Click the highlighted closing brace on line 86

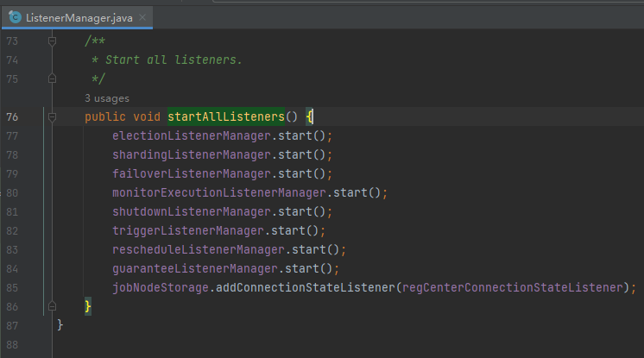(x=88, y=306)
